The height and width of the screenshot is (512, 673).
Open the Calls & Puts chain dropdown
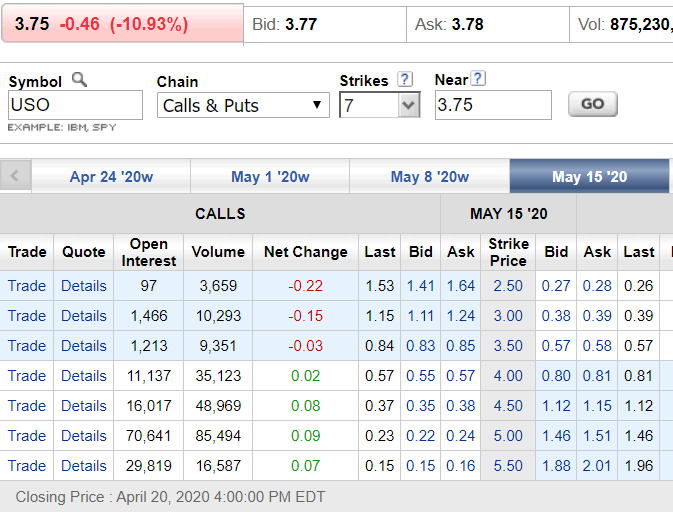(243, 105)
